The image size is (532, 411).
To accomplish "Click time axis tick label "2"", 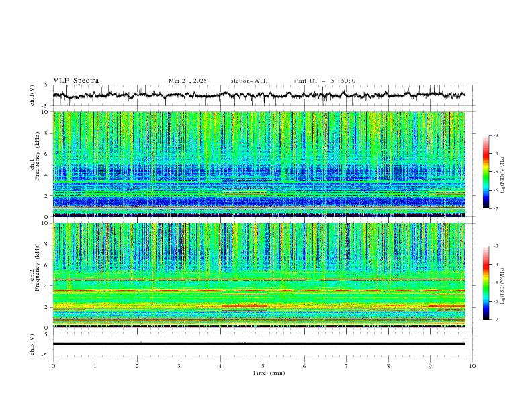I will pyautogui.click(x=137, y=366).
